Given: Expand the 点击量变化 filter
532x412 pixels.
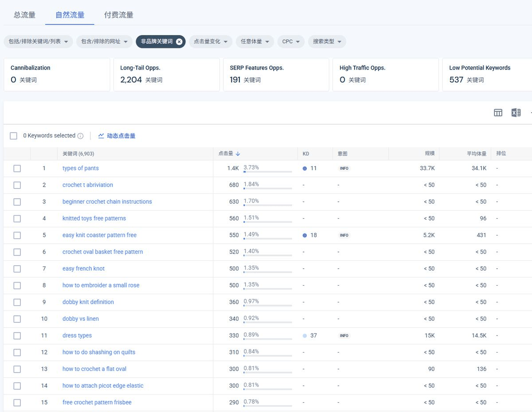Looking at the screenshot, I should coord(211,42).
